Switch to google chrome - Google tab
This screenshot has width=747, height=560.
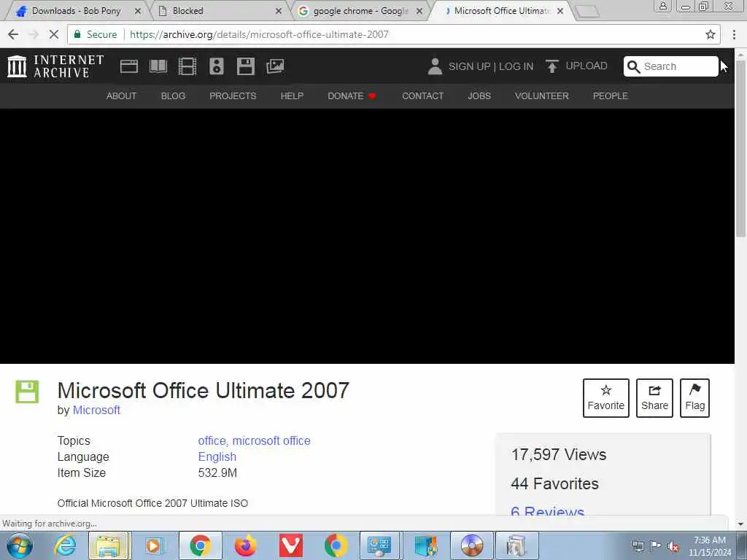point(360,10)
